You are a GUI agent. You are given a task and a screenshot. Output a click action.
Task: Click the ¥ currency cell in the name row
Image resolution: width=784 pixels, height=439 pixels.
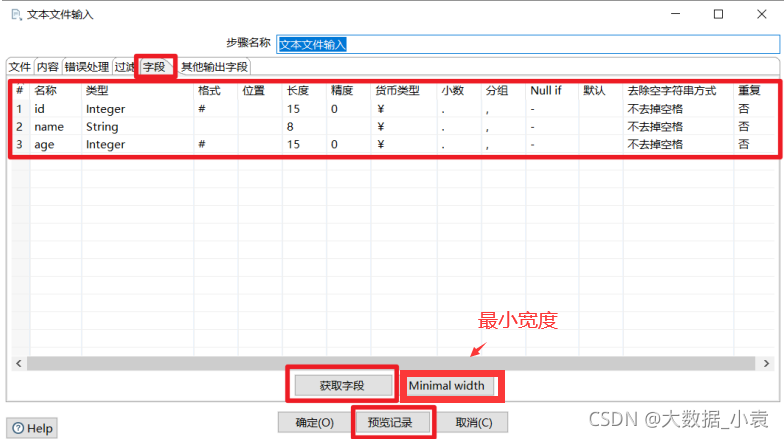[404, 126]
